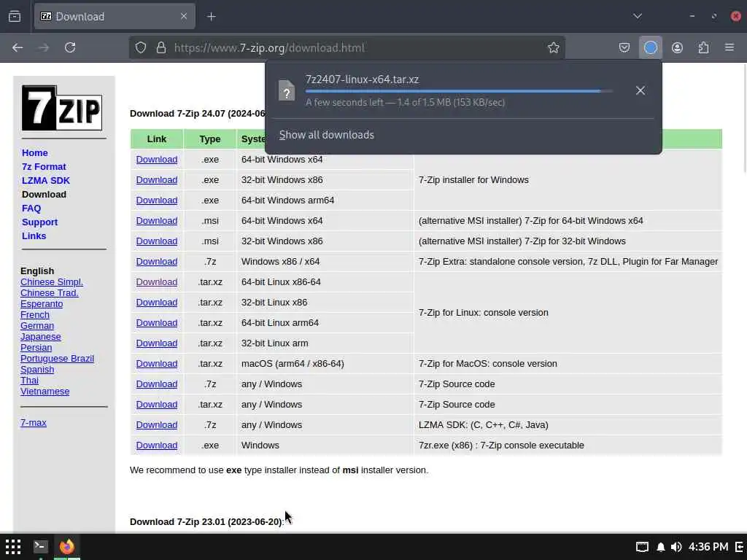This screenshot has height=560, width=747.
Task: Open the applications grid launcher
Action: tap(13, 547)
